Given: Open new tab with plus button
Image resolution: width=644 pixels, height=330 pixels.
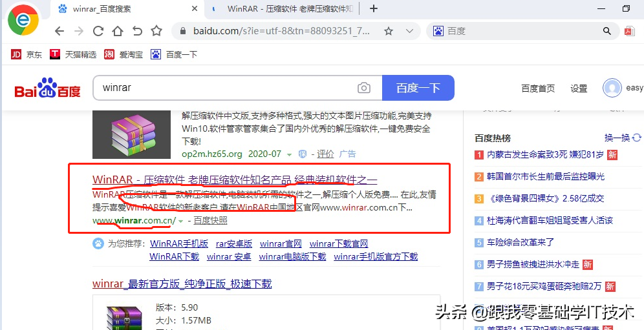Looking at the screenshot, I should (373, 8).
